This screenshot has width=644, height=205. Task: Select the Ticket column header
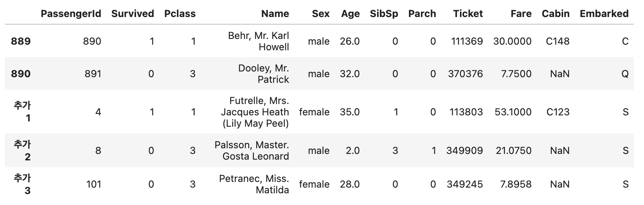pos(468,14)
